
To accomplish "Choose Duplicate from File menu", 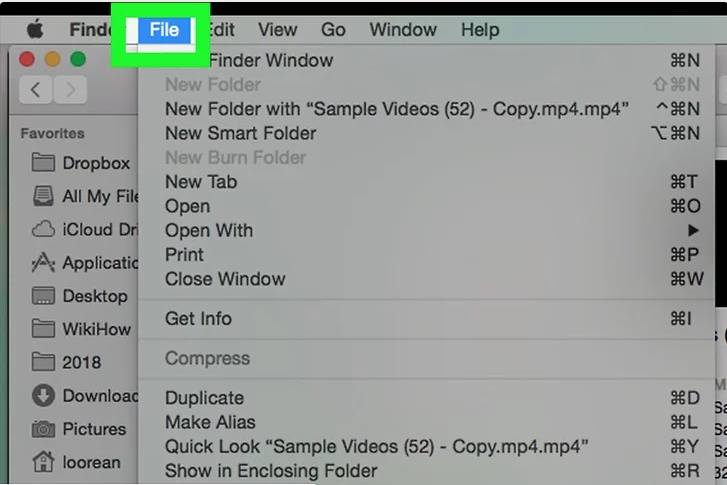I will click(427, 398).
